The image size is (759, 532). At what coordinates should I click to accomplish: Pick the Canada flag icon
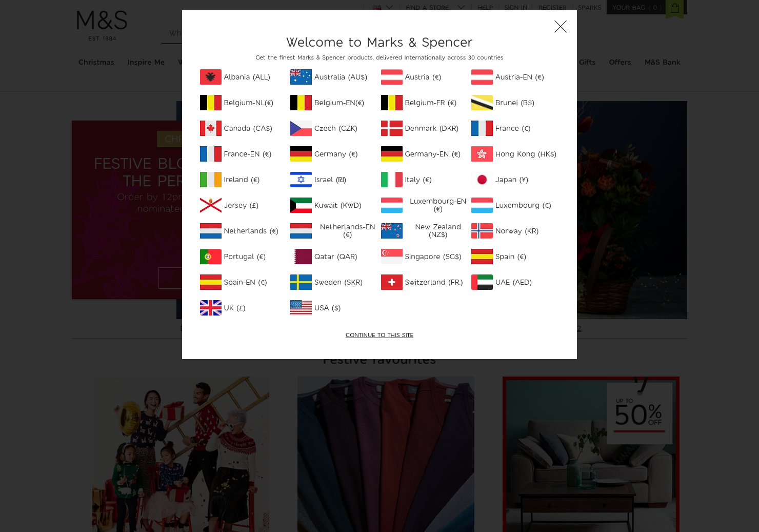click(210, 128)
